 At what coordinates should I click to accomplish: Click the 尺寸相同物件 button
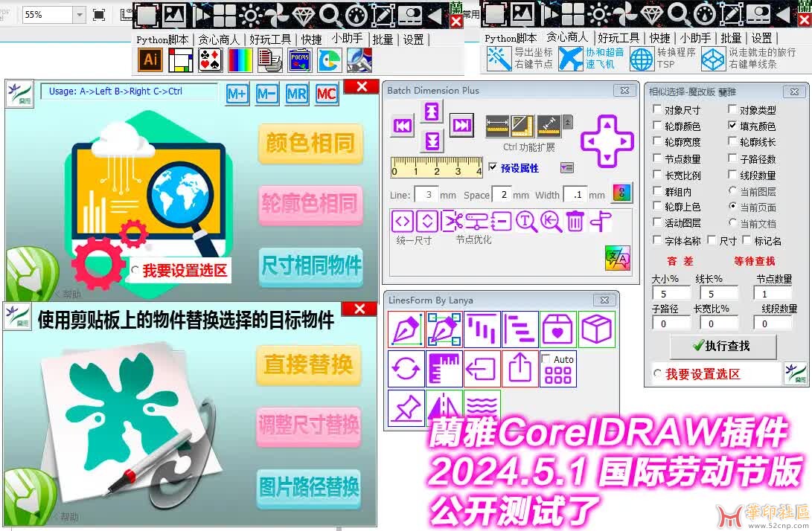point(310,266)
